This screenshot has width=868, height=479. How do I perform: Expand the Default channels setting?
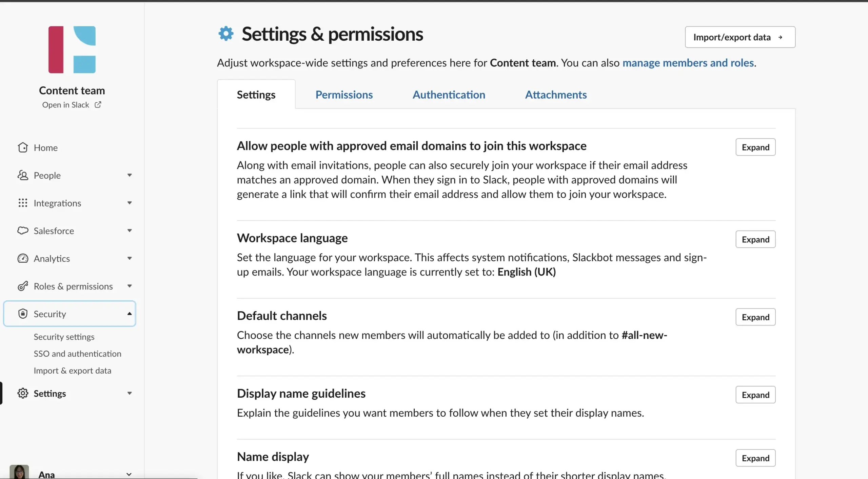pos(755,317)
